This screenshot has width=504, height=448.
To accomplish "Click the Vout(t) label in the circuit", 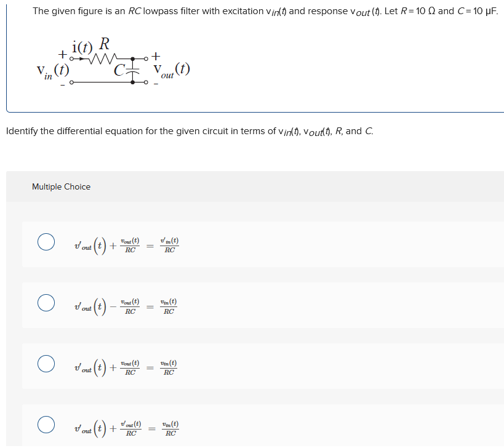I will tap(172, 70).
